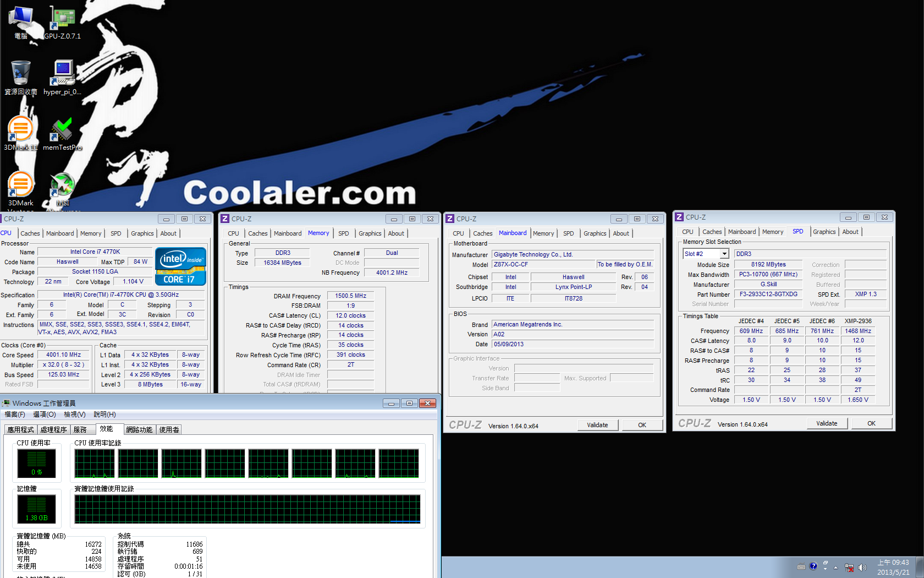Show hidden tray icons arrow
Viewport: 924px width, 578px height.
pyautogui.click(x=835, y=567)
